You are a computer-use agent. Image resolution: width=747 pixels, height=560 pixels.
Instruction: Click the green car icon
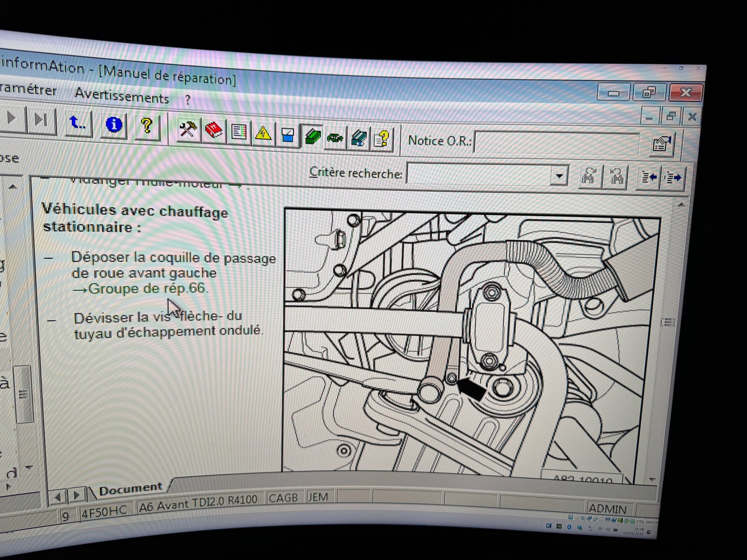pos(335,138)
